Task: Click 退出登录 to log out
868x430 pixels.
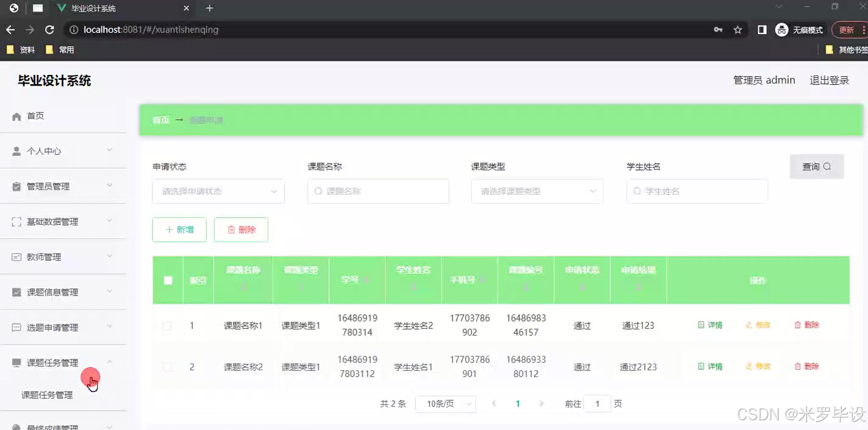Action: point(829,80)
